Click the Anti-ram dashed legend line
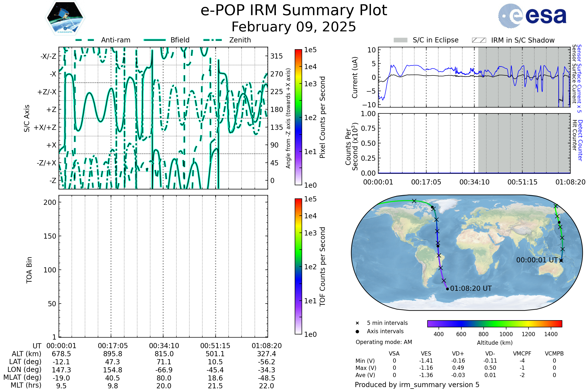588x392 pixels. pos(85,40)
